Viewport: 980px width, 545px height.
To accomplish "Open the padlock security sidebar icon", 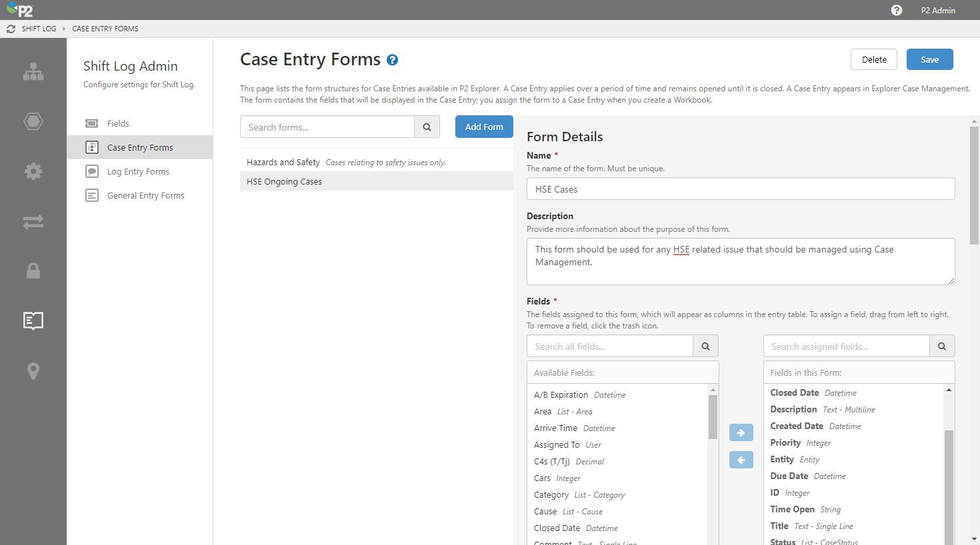I will 33,271.
